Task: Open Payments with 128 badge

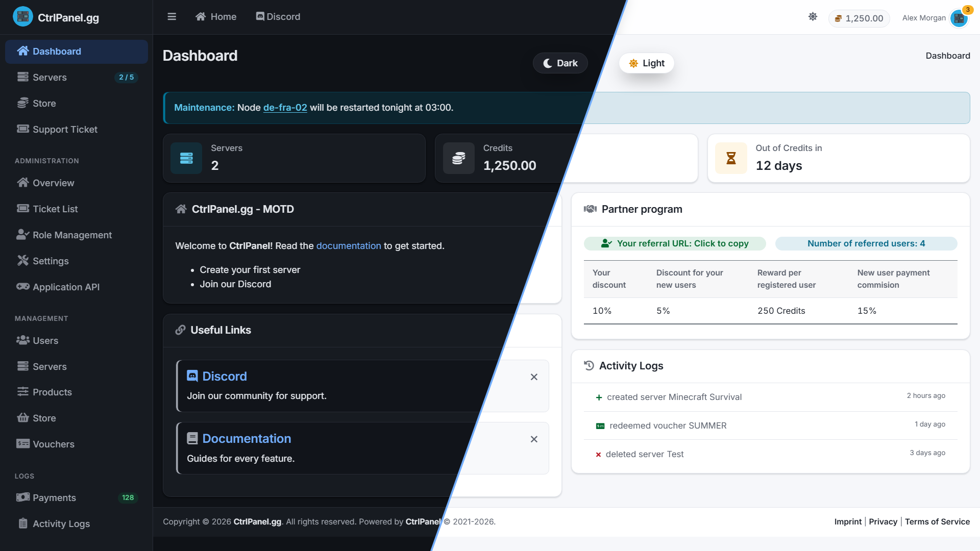Action: click(77, 498)
